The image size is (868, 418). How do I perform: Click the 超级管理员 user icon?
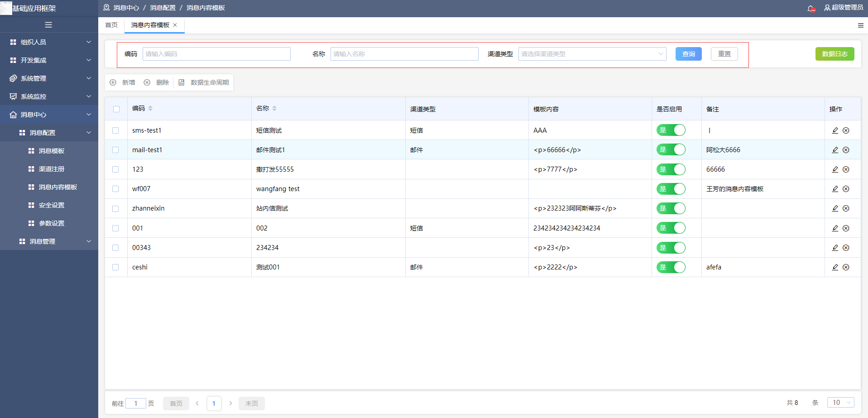(827, 8)
